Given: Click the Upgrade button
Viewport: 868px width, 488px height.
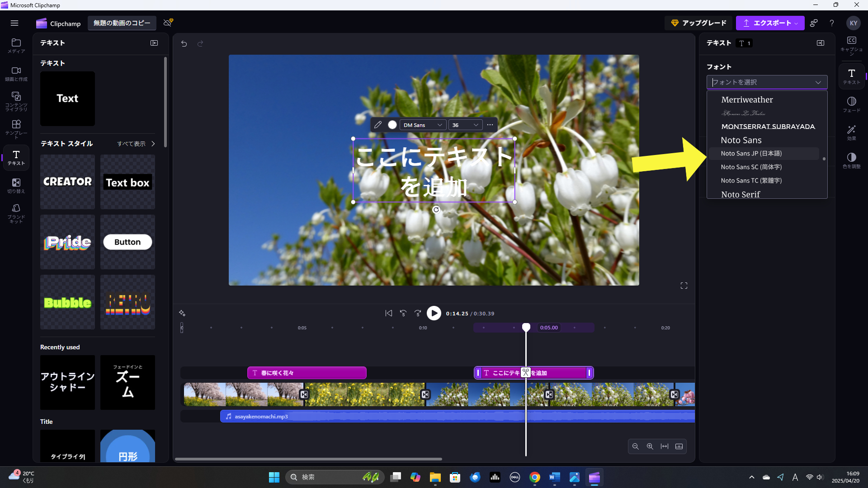Looking at the screenshot, I should click(x=698, y=23).
